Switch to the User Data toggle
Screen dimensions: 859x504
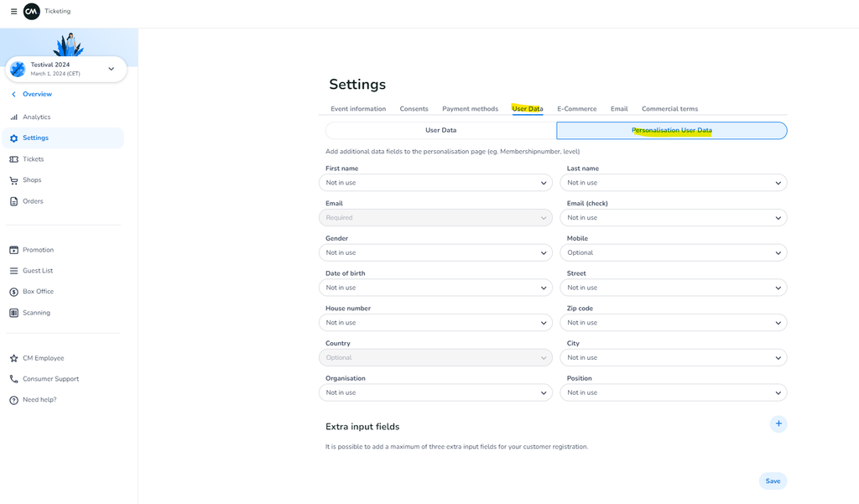pyautogui.click(x=440, y=131)
